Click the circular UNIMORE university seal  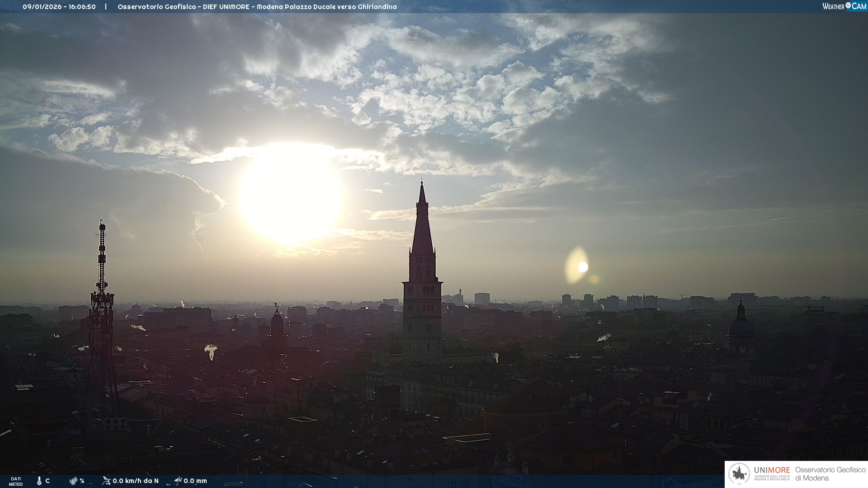[739, 474]
